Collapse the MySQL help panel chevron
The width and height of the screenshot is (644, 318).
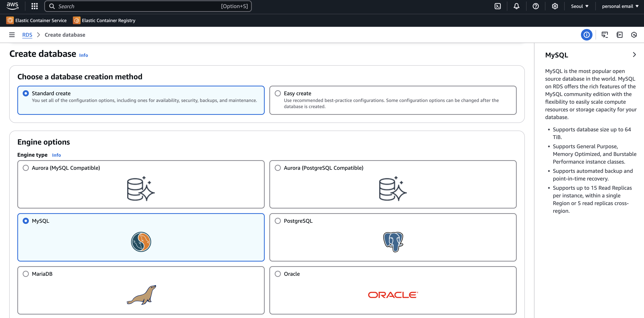(634, 55)
